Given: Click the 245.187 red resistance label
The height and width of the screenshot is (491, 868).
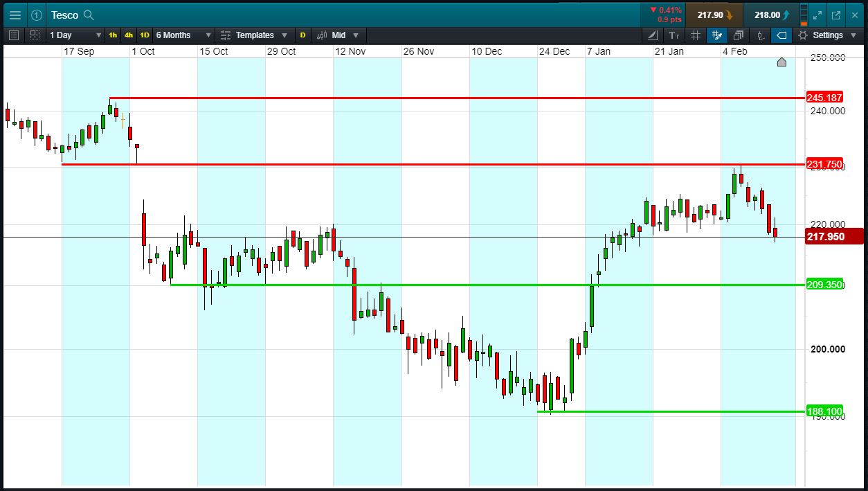Looking at the screenshot, I should [824, 98].
